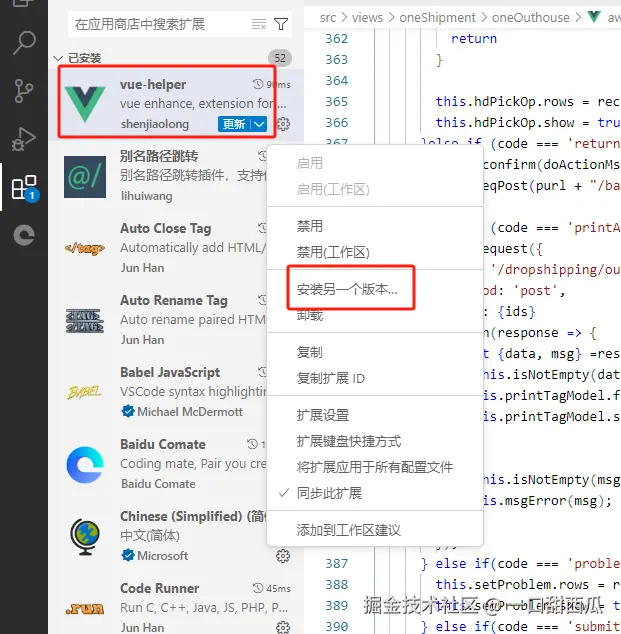Select the Baidu Comate extension logo
The image size is (621, 634).
85,465
